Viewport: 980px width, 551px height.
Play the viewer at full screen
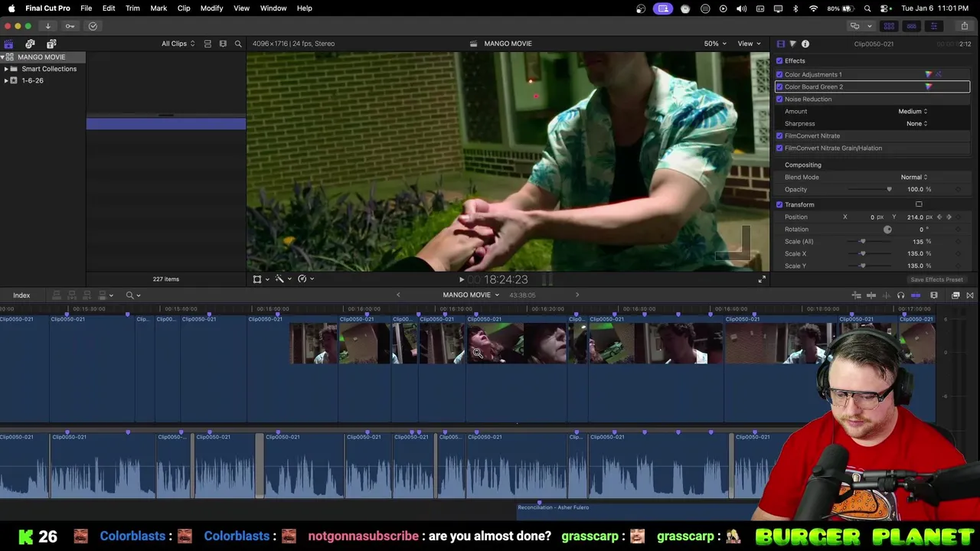(x=762, y=280)
